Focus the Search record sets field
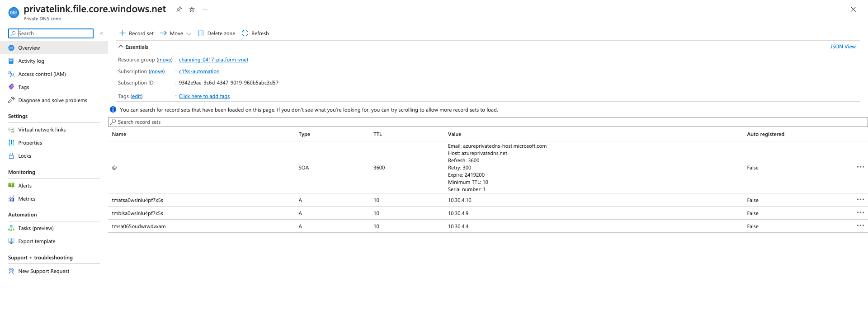The height and width of the screenshot is (310, 868). [x=488, y=122]
